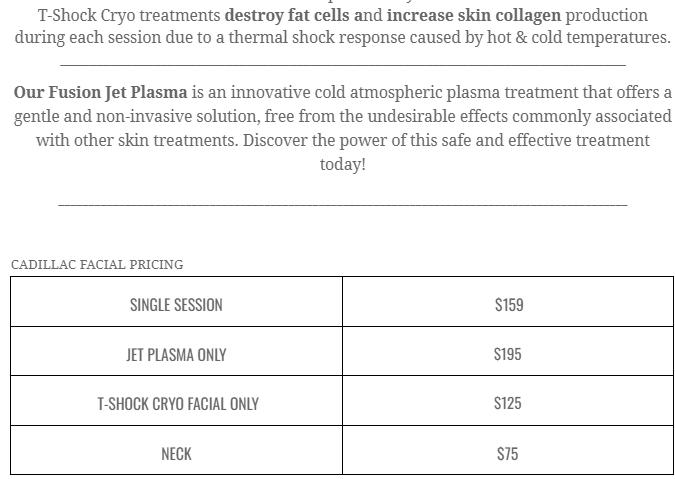This screenshot has width=675, height=479.
Task: Select the T-SHOCK CRYO FACIAL ONLY cell
Action: [176, 401]
